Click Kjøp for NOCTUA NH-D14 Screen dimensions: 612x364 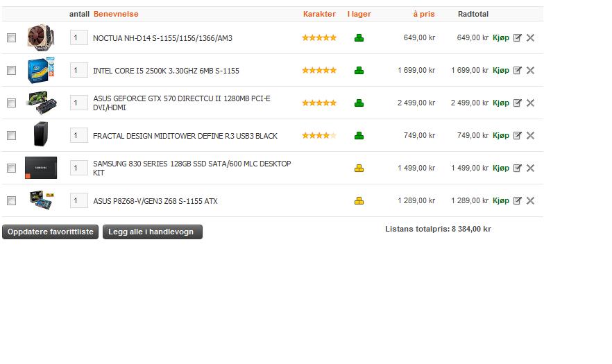pos(501,38)
